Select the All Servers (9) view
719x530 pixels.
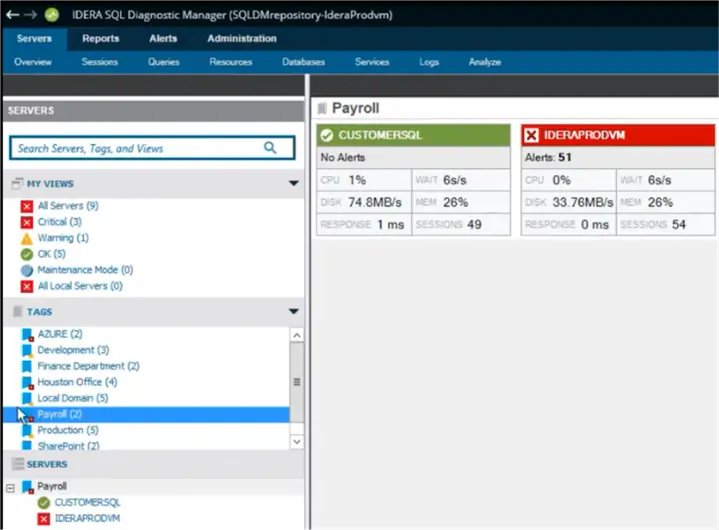tap(68, 206)
